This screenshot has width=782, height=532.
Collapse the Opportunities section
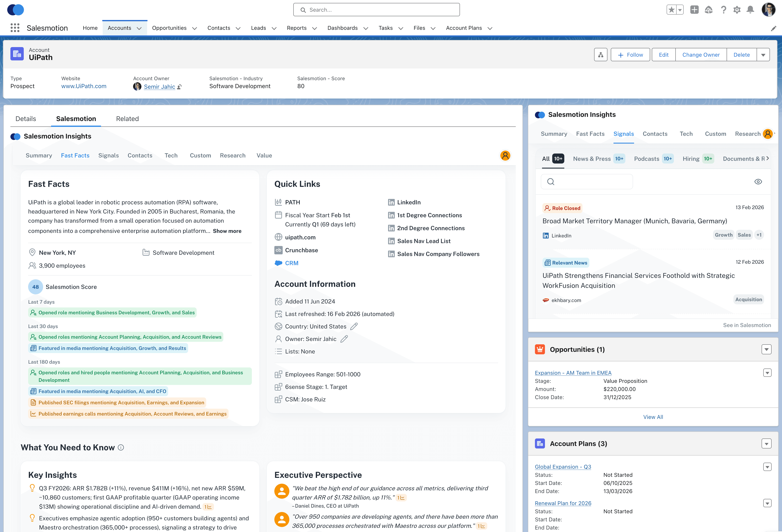tap(767, 349)
